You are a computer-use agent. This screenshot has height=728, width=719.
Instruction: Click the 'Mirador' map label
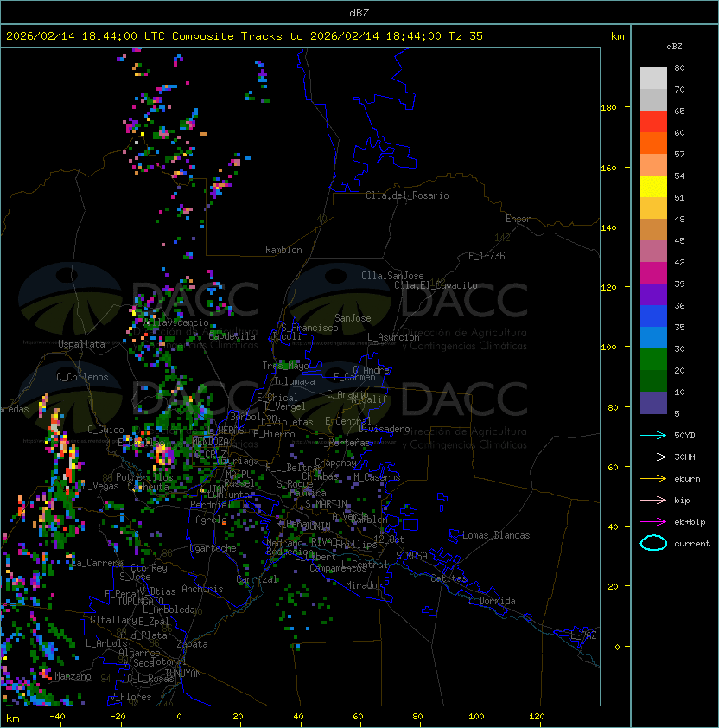point(364,585)
